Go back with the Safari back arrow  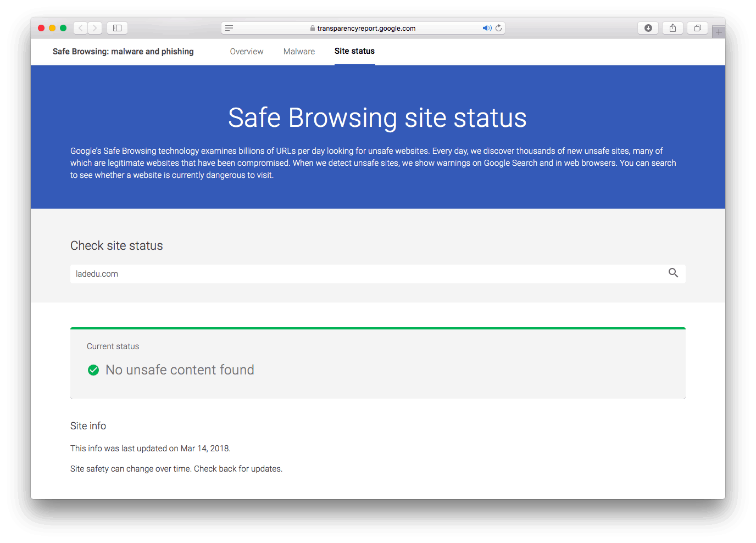tap(81, 28)
